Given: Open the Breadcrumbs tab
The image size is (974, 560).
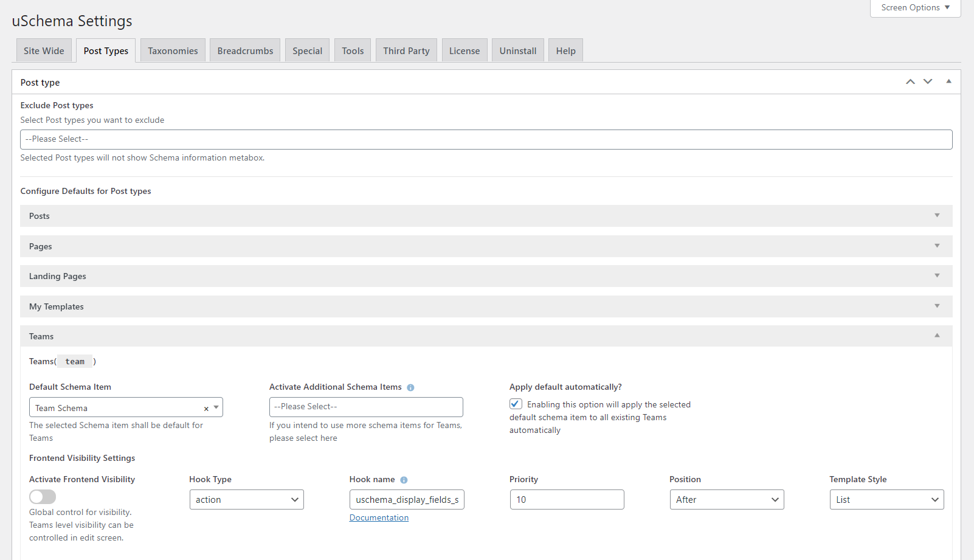Looking at the screenshot, I should (245, 50).
